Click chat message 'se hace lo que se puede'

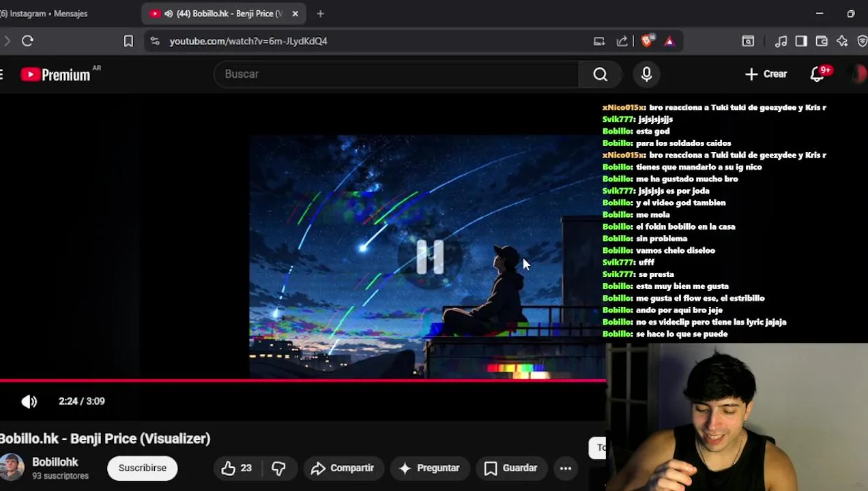pos(682,334)
